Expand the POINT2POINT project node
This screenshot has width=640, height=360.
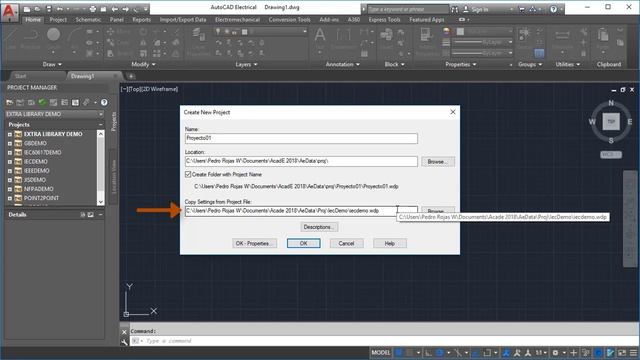tap(10, 198)
